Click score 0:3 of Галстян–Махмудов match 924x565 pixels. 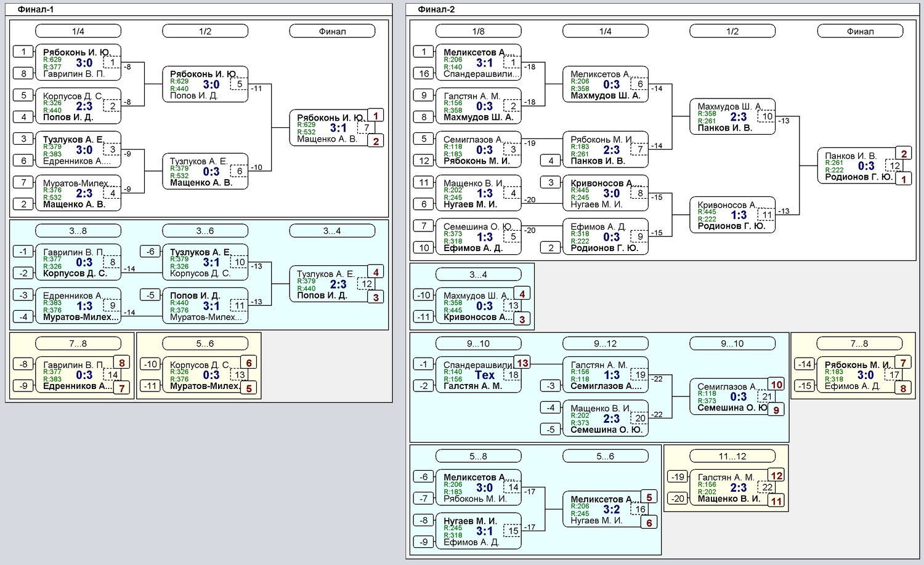pos(485,106)
